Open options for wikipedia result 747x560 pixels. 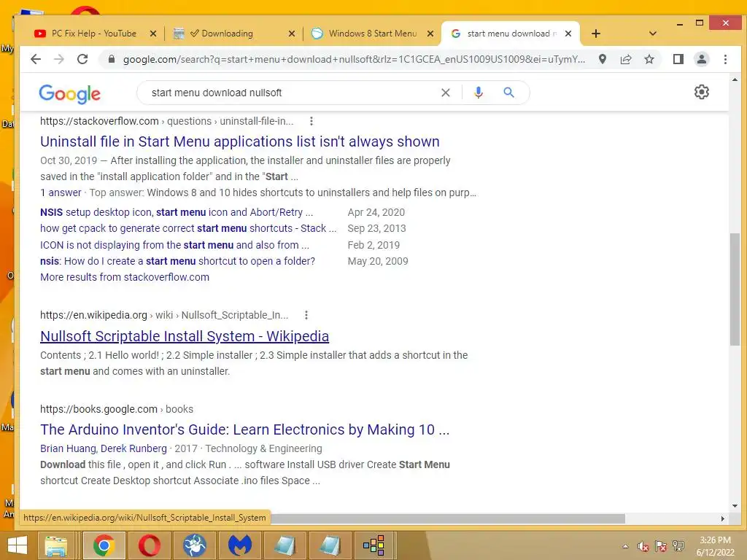(x=306, y=315)
